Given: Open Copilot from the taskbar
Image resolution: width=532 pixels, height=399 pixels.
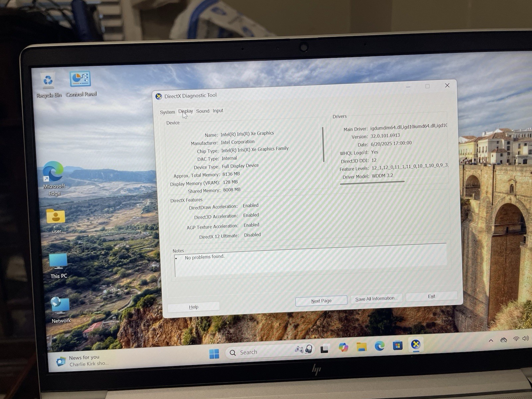Looking at the screenshot, I should [343, 347].
